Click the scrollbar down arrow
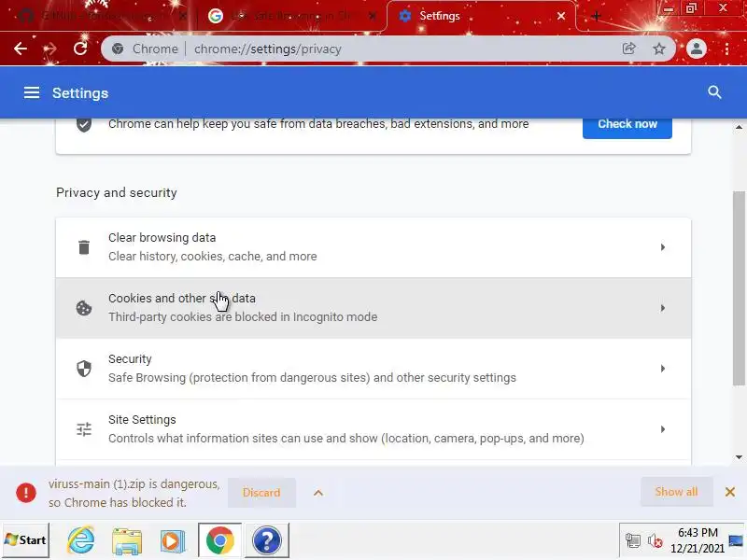The image size is (747, 560). click(x=739, y=457)
